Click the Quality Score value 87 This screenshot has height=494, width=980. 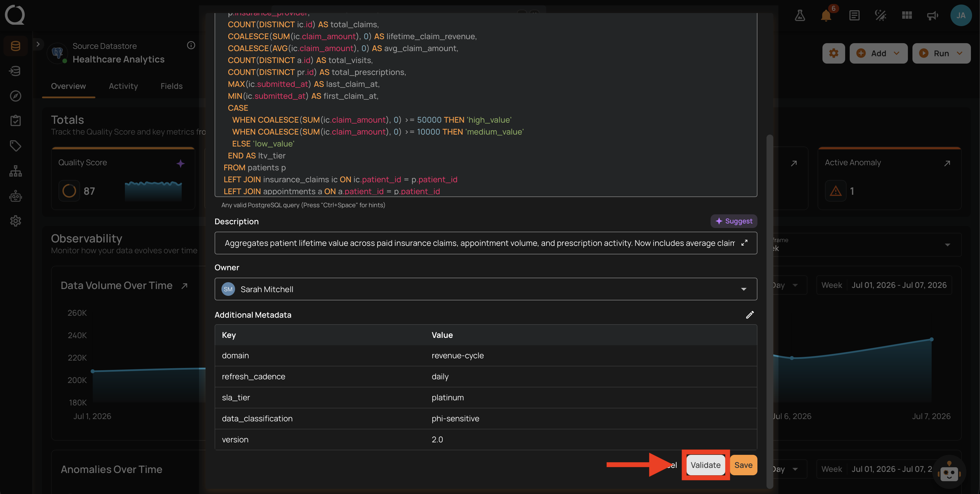[x=89, y=191]
